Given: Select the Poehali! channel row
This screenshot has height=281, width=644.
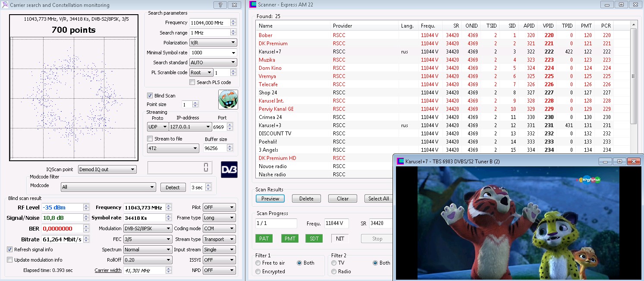Looking at the screenshot, I should [443, 142].
